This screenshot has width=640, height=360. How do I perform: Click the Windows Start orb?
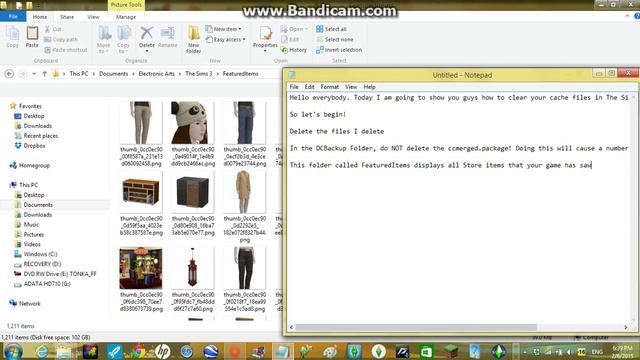[13, 351]
